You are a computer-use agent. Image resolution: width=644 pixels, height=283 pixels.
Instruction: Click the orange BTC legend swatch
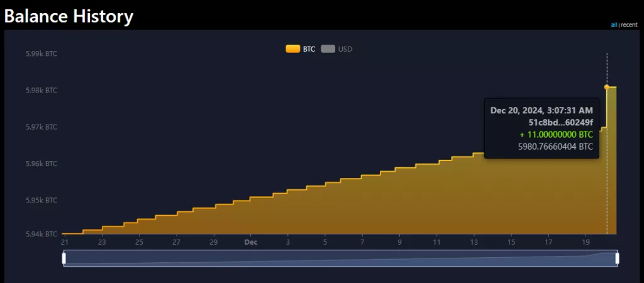[x=293, y=49]
